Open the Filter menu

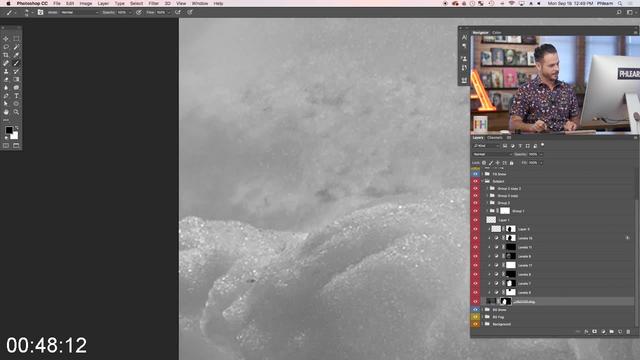point(153,3)
